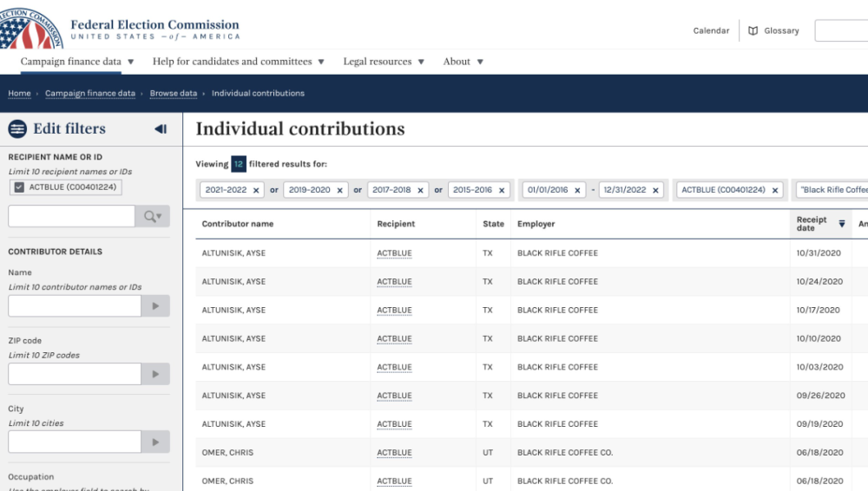Focus the recipient name or ID field
The width and height of the screenshot is (868, 491).
71,216
